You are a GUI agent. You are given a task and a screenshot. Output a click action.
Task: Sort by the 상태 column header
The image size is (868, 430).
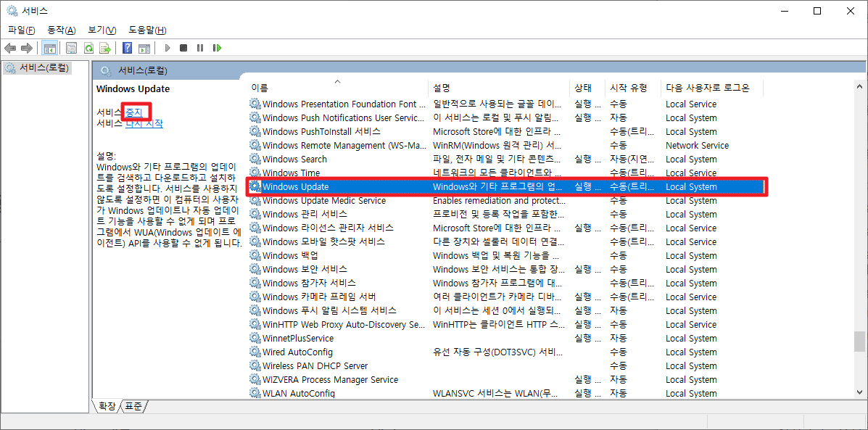click(x=587, y=88)
